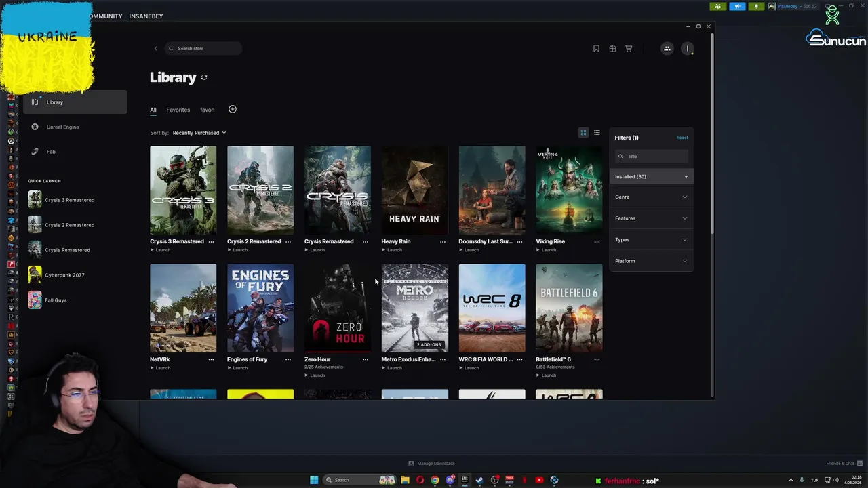This screenshot has height=488, width=868.
Task: Open the profile avatar menu
Action: pyautogui.click(x=688, y=48)
